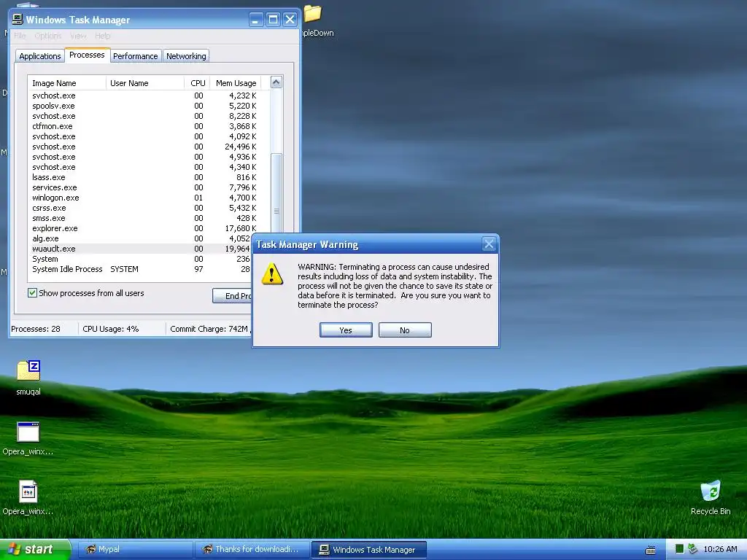Select the svchost.exe row using 4,936 K
This screenshot has height=560, width=747.
click(144, 157)
